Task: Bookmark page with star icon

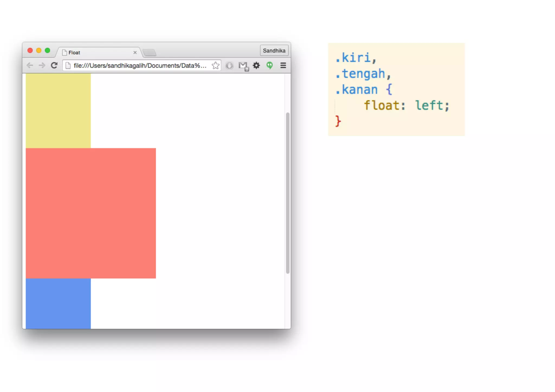Action: (215, 65)
